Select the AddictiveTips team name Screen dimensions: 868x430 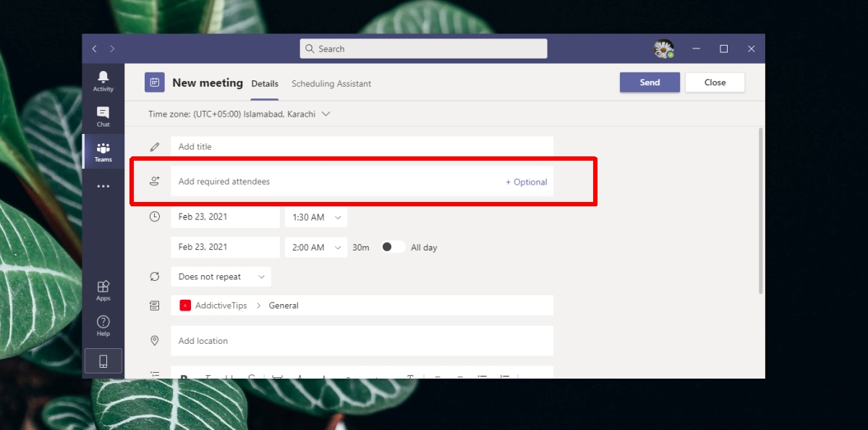[x=221, y=305]
